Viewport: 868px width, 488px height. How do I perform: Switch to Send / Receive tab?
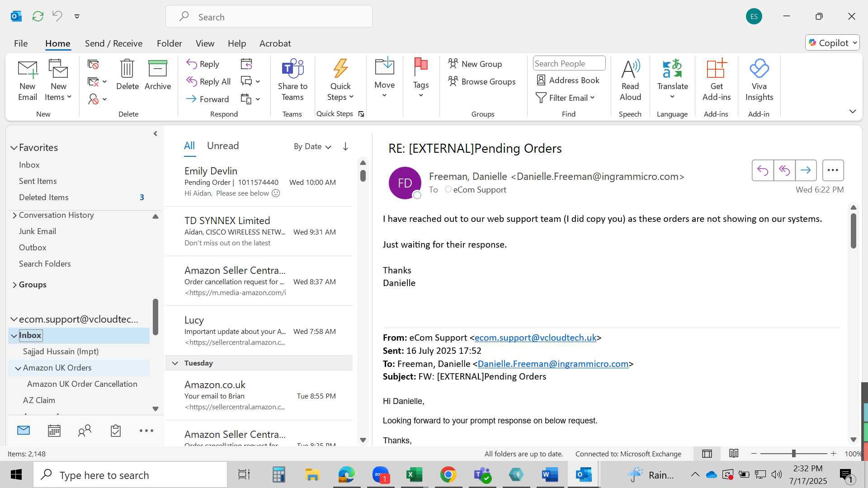coord(113,43)
